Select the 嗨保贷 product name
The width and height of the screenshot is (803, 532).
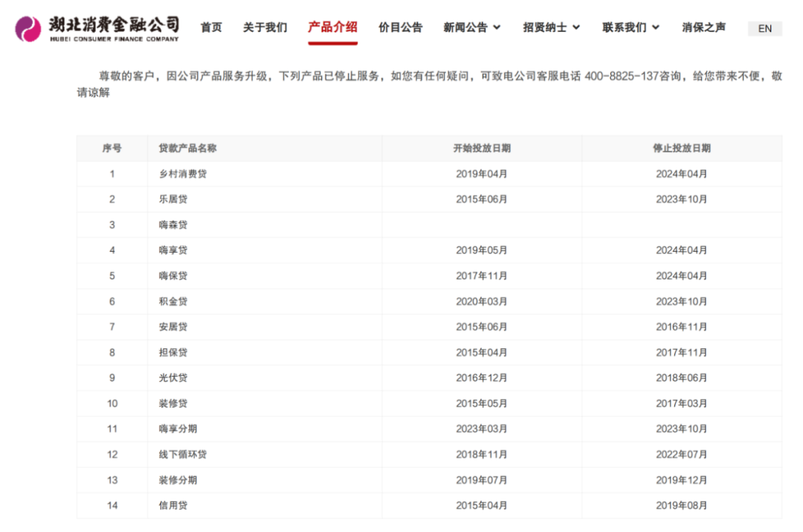(x=173, y=276)
